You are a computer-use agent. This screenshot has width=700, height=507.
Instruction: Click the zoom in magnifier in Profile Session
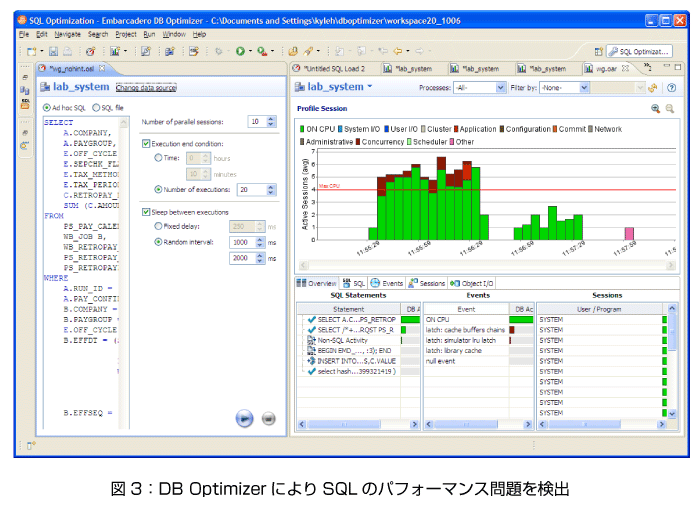[655, 108]
